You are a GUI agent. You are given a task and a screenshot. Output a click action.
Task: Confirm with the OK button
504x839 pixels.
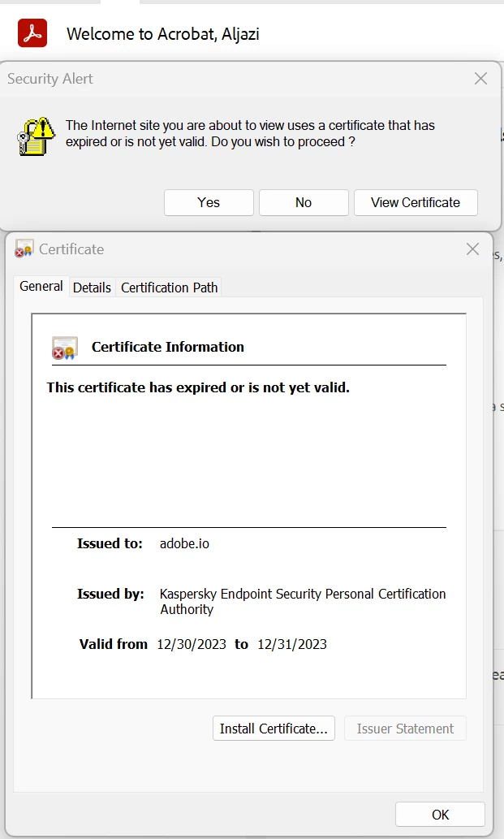point(441,815)
